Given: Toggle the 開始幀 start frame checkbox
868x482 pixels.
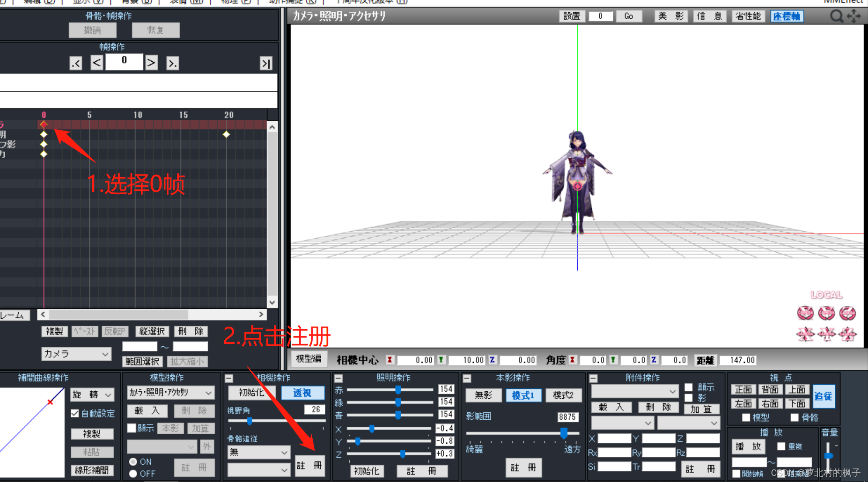Looking at the screenshot, I should [x=736, y=474].
